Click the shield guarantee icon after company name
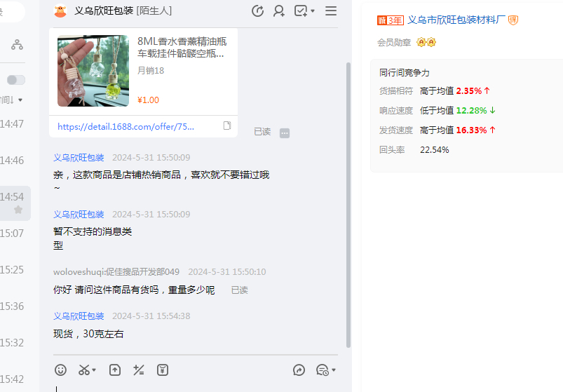Image resolution: width=563 pixels, height=392 pixels. tap(513, 20)
